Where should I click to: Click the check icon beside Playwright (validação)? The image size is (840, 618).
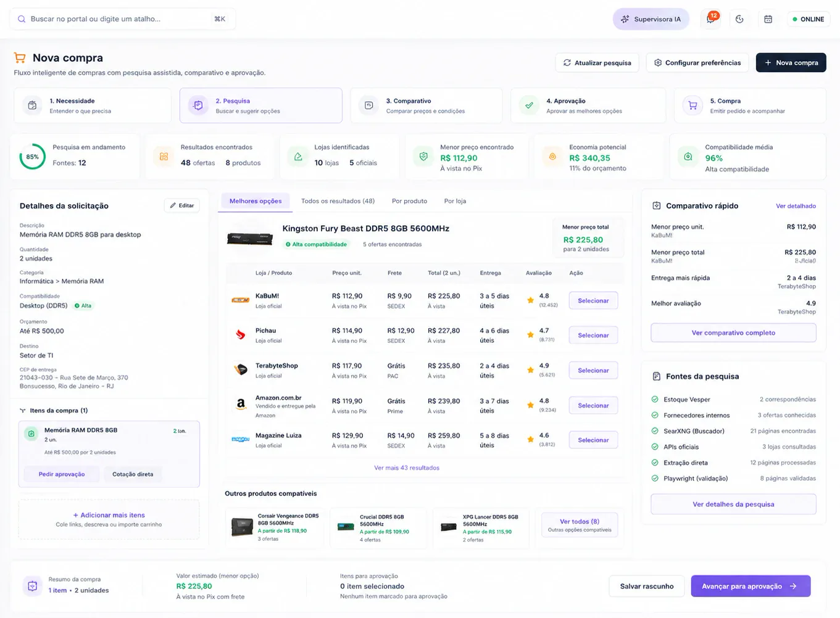[x=655, y=478]
